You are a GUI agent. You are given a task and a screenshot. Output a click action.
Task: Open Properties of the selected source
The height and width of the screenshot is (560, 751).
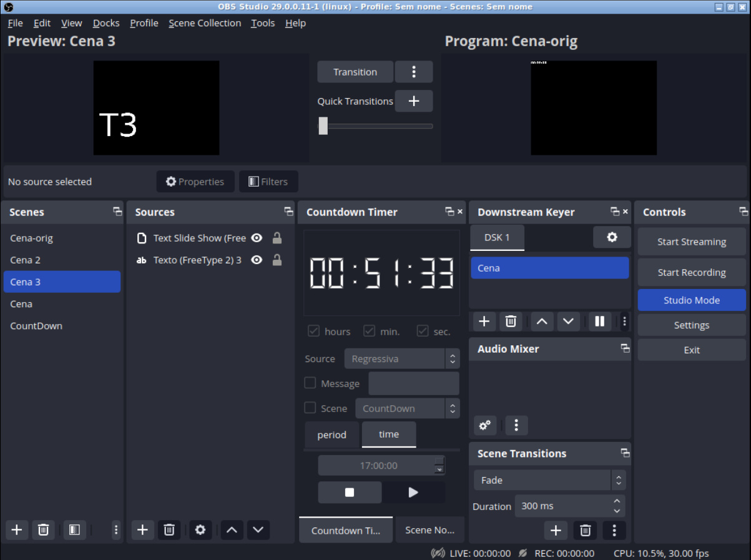(x=195, y=182)
